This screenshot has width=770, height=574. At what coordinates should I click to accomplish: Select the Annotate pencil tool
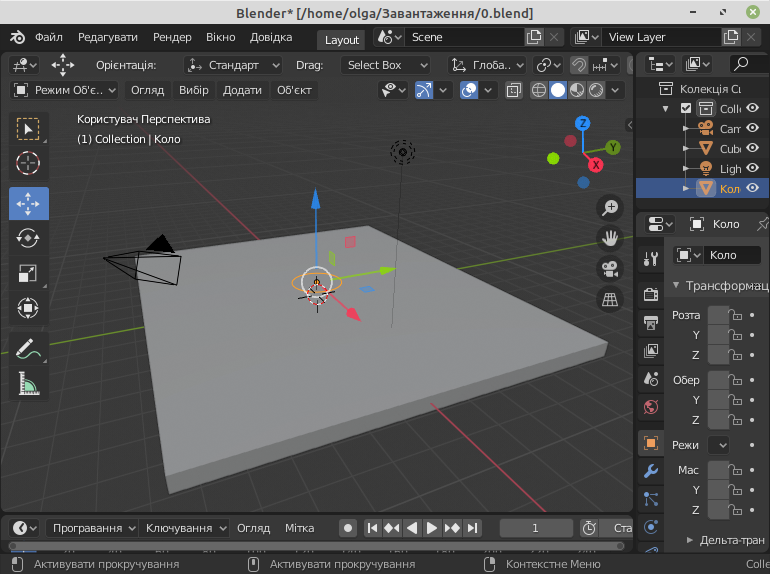[28, 348]
